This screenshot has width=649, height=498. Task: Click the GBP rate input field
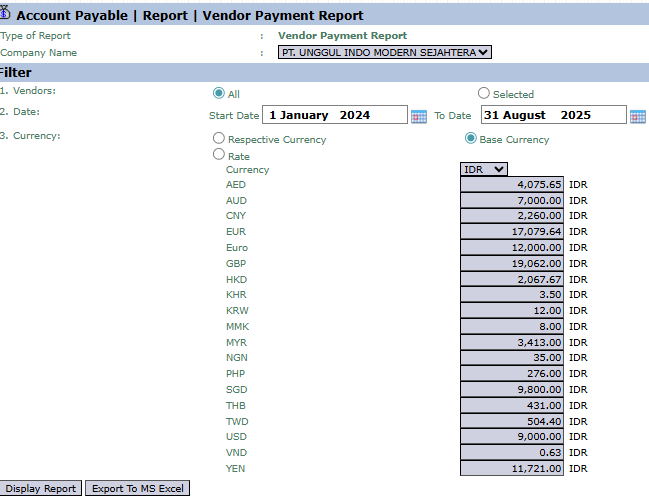tap(512, 264)
